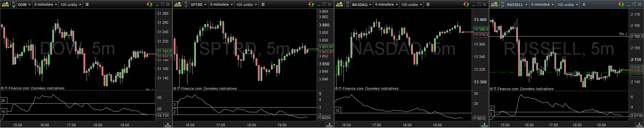Screen dimensions: 644x129
Task: Click the 2 level label on RUSSELL indicator
Action: [491, 114]
